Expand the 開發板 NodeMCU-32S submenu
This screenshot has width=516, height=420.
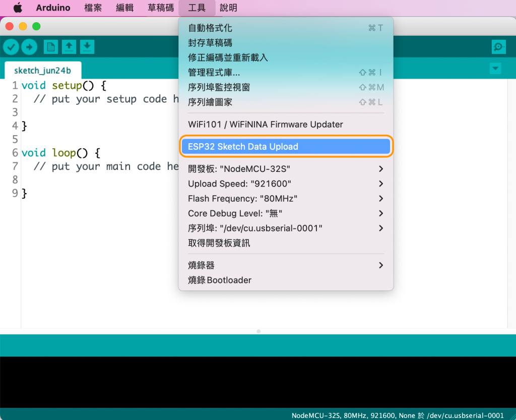coord(286,169)
